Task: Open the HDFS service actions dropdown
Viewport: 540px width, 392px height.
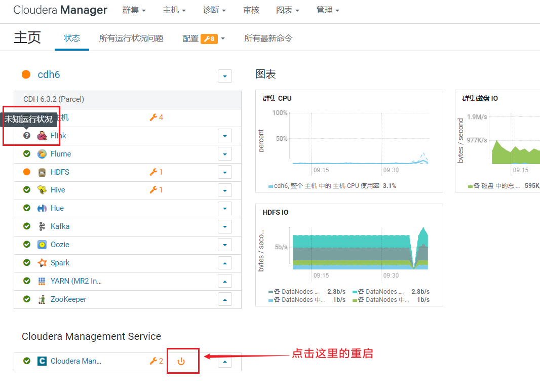Action: (x=225, y=172)
